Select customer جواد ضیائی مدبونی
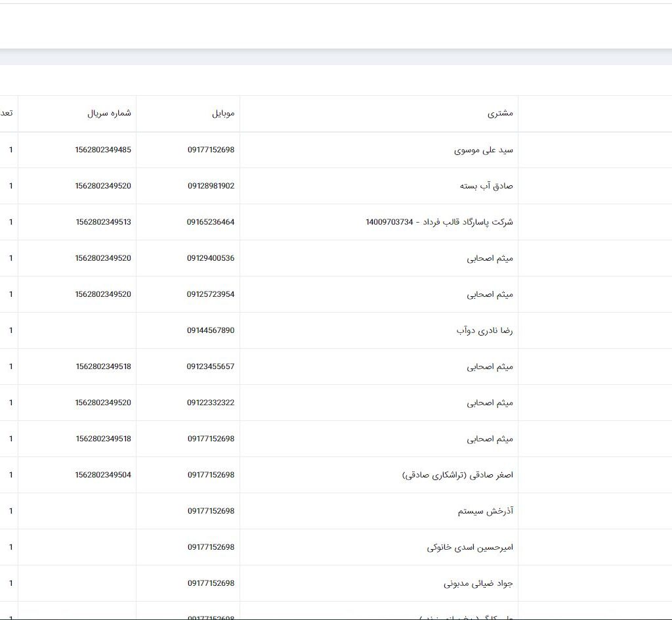672x620 pixels. click(x=478, y=584)
